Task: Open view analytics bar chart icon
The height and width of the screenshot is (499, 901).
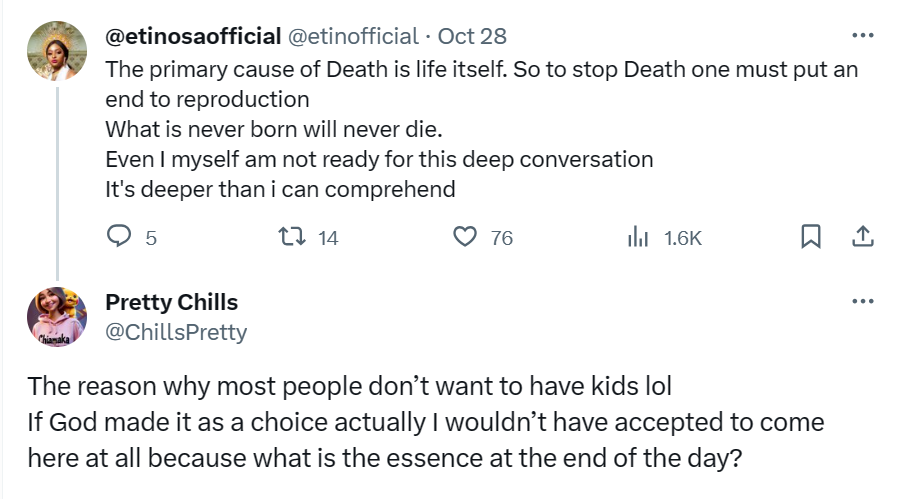Action: [x=637, y=237]
